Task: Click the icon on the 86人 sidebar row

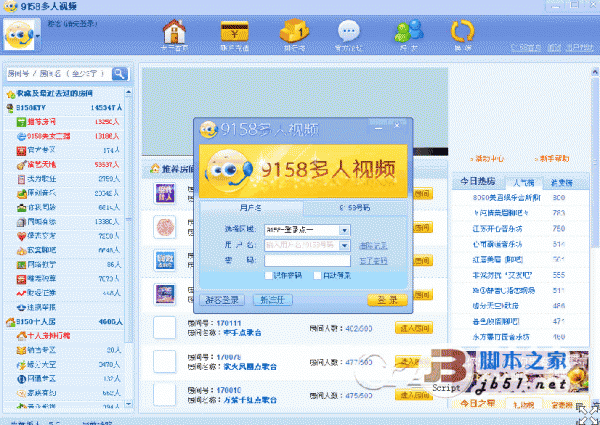Action: 21,265
